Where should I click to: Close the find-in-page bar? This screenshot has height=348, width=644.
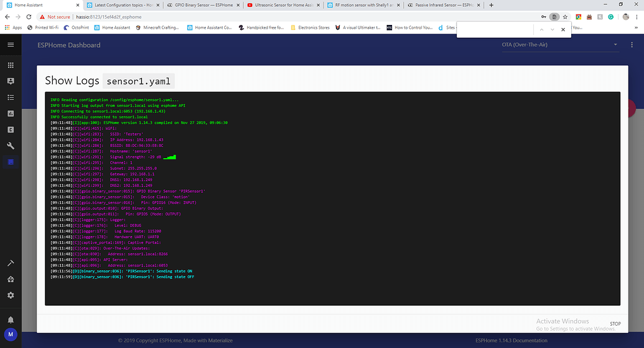pyautogui.click(x=563, y=30)
